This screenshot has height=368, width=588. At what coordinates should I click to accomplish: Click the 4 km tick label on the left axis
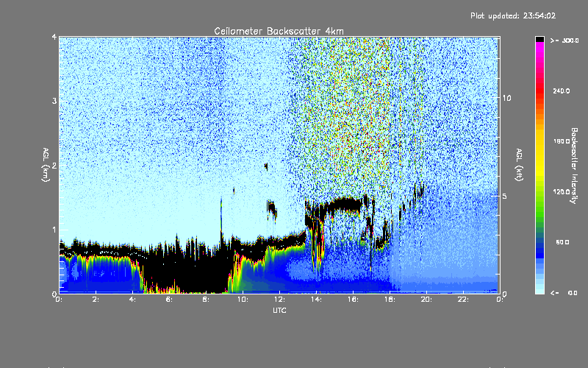click(x=54, y=38)
